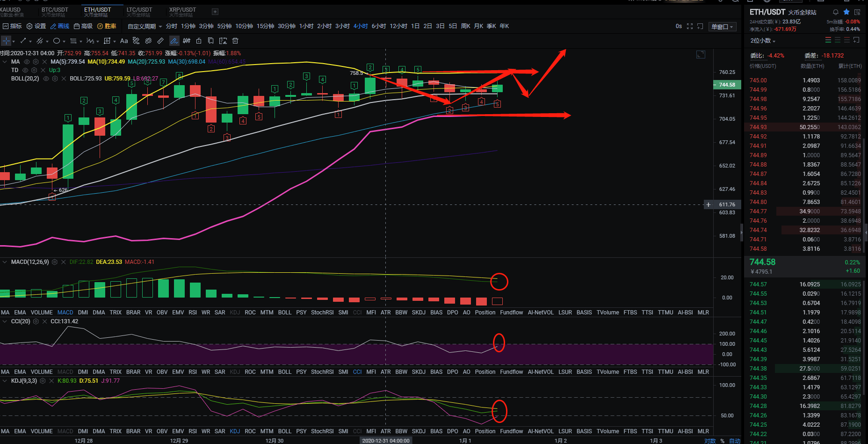Select the ellipse shape tool

(57, 41)
